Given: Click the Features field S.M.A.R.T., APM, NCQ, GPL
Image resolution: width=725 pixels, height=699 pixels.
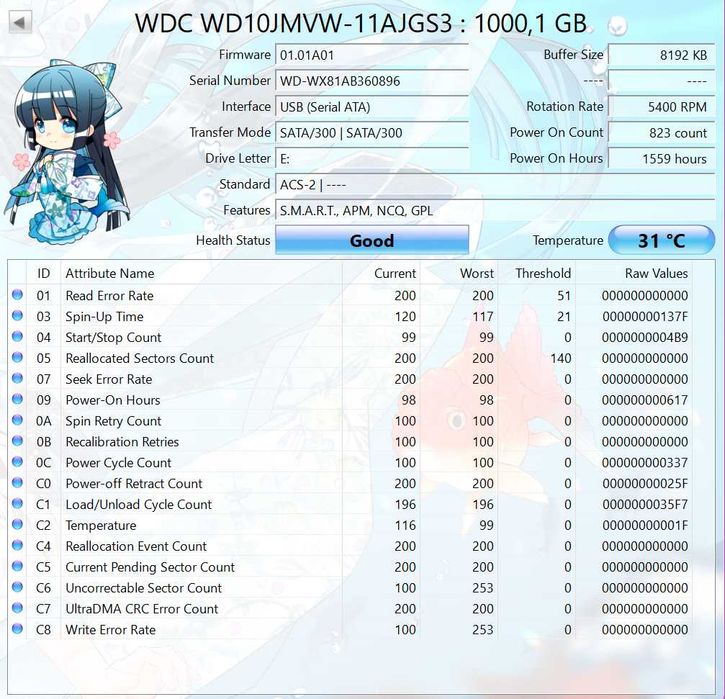Looking at the screenshot, I should point(495,211).
